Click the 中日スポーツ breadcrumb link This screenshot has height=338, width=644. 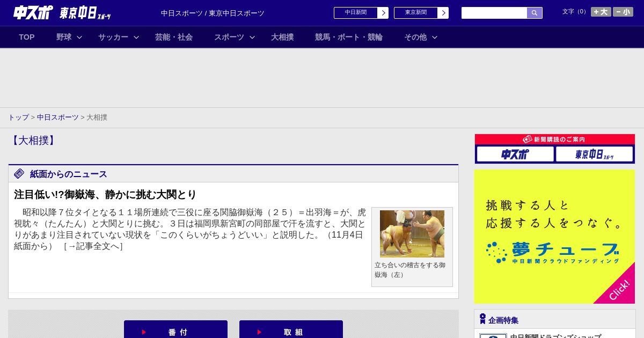(58, 117)
